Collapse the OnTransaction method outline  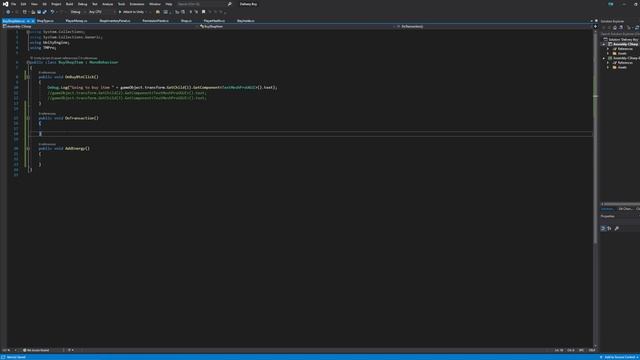tap(28, 118)
